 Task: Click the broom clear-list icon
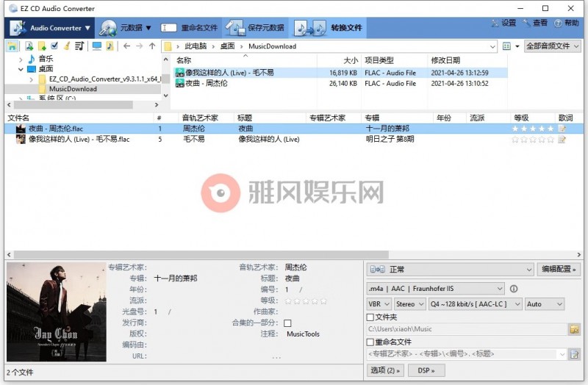(66, 46)
